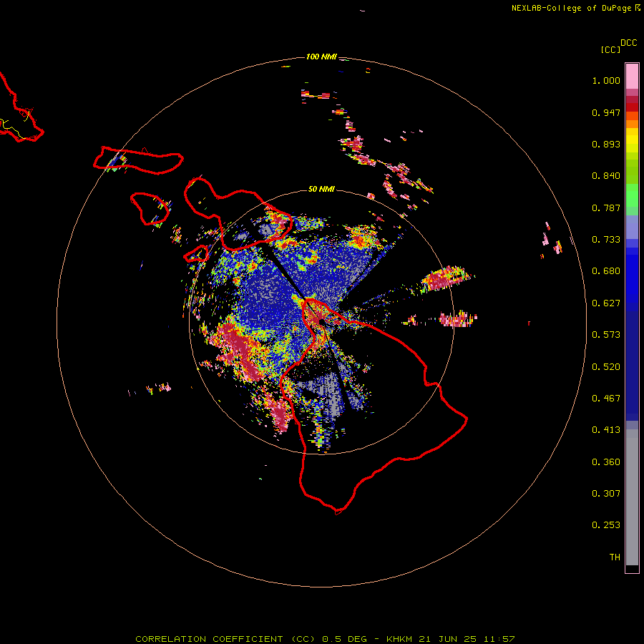Image resolution: width=644 pixels, height=644 pixels.
Task: Click the 100 NMI range ring label
Action: click(321, 57)
